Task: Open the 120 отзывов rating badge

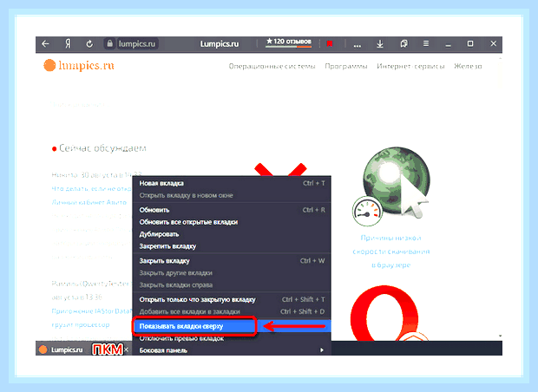Action: 289,42
